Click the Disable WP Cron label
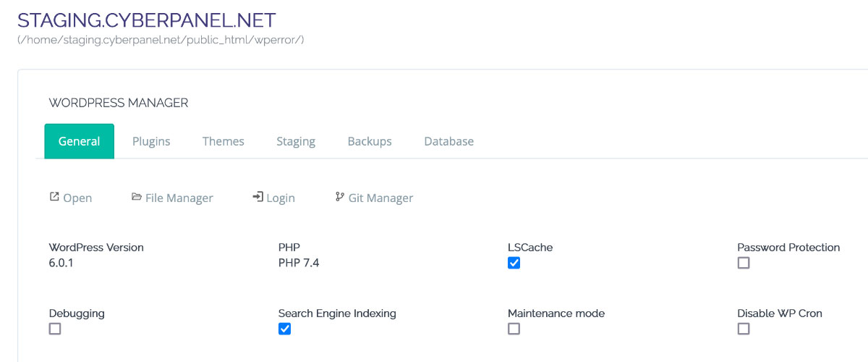868x362 pixels. [780, 313]
